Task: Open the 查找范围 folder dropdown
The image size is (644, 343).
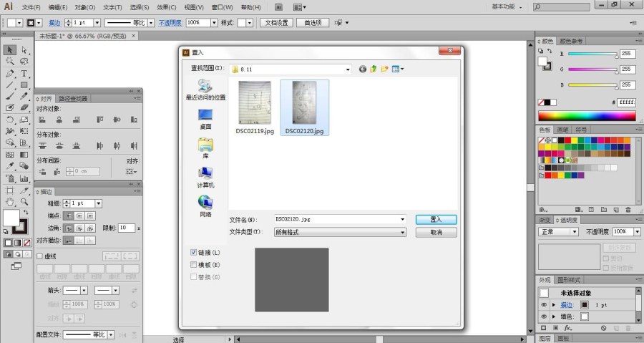Action: click(x=348, y=69)
